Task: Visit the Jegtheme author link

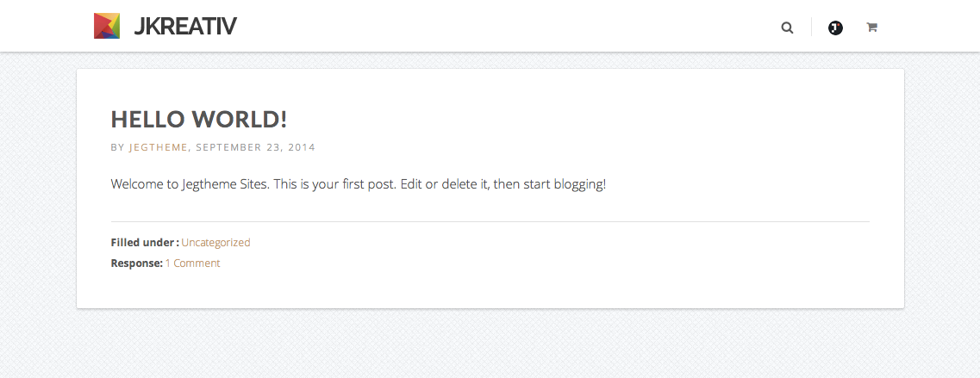Action: (x=159, y=147)
